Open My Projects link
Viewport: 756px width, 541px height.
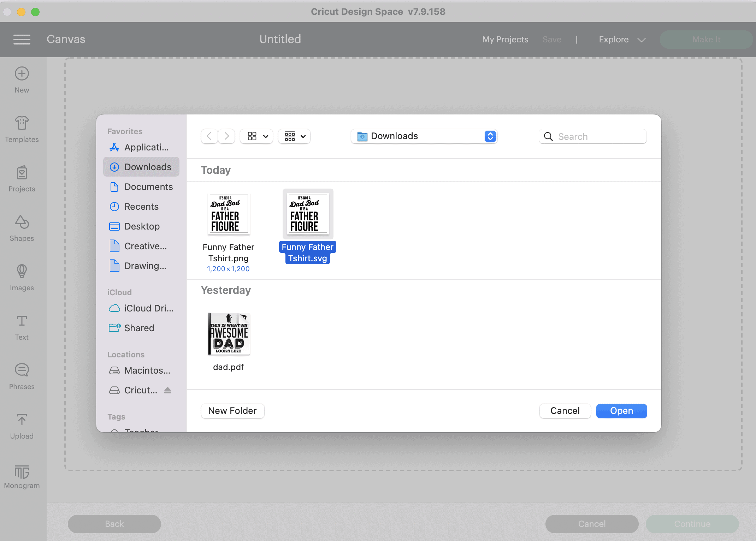coord(506,40)
